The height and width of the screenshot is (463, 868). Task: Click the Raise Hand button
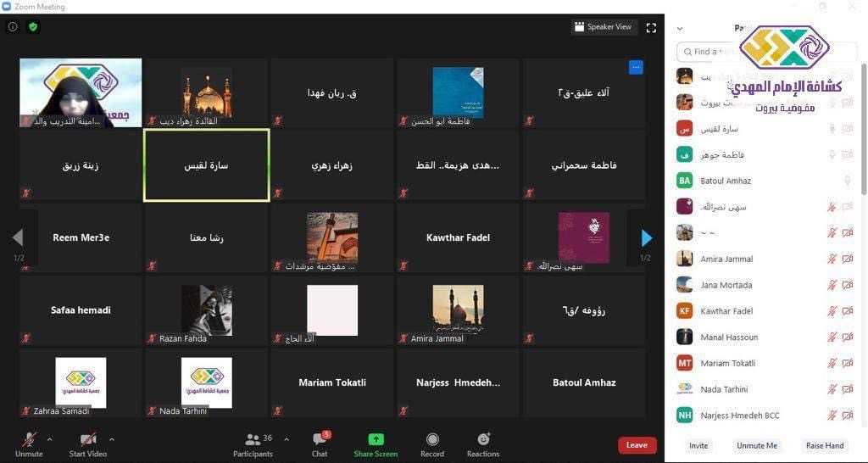[x=824, y=445]
